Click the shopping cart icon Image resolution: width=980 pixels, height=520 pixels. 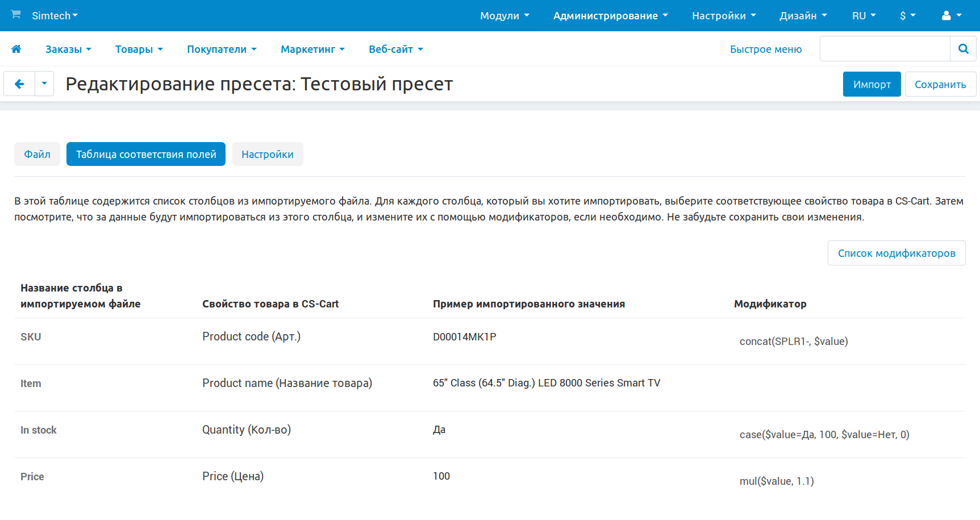pyautogui.click(x=16, y=15)
